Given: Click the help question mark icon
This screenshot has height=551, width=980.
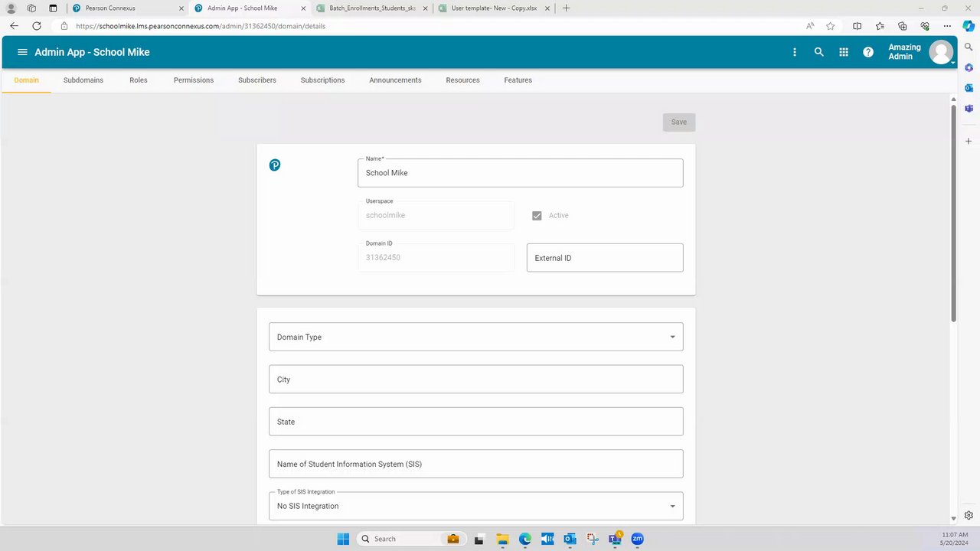Looking at the screenshot, I should [868, 52].
